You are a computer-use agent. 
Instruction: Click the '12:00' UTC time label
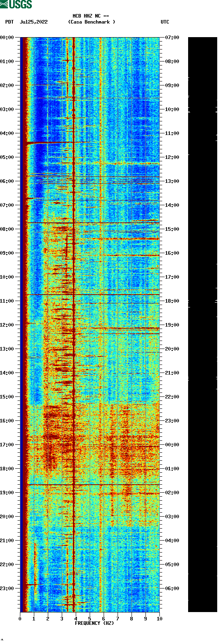click(x=172, y=157)
